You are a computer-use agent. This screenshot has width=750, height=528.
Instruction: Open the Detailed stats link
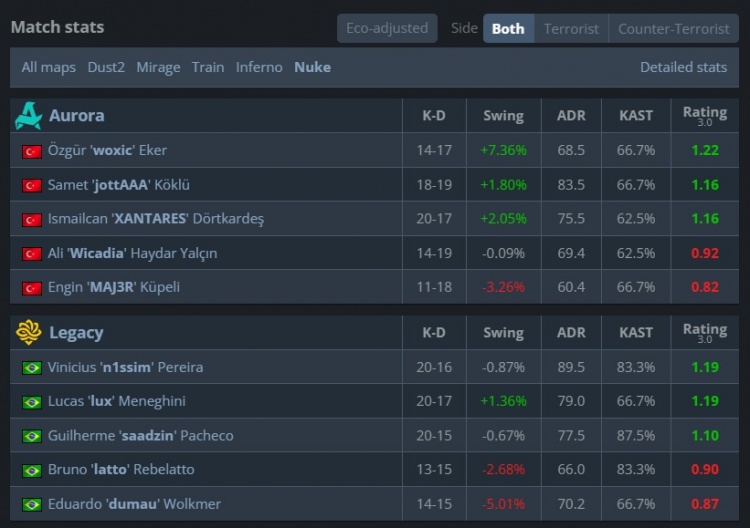click(x=683, y=67)
